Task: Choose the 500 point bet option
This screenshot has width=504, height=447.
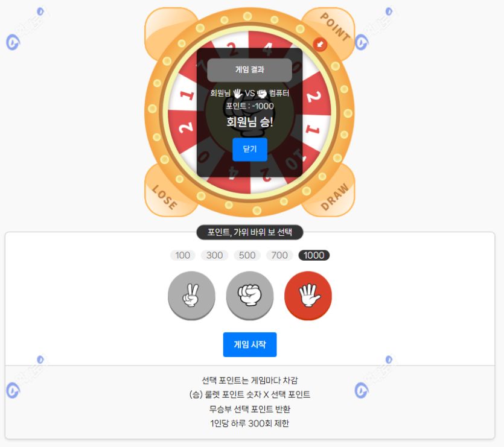Action: [x=247, y=255]
